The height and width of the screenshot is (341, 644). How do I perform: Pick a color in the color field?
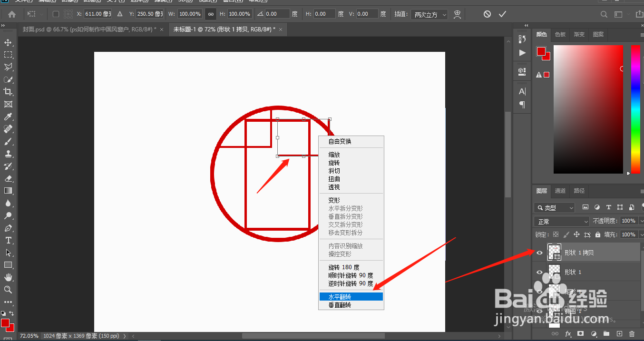(588, 109)
